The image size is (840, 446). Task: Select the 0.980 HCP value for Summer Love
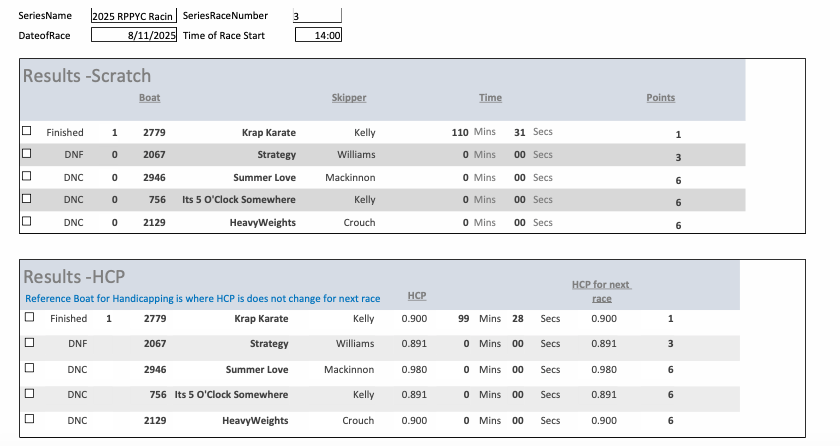pyautogui.click(x=412, y=370)
